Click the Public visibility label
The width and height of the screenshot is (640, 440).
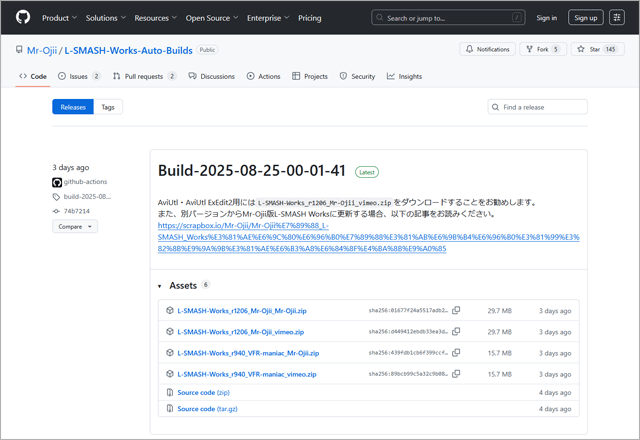tap(207, 50)
